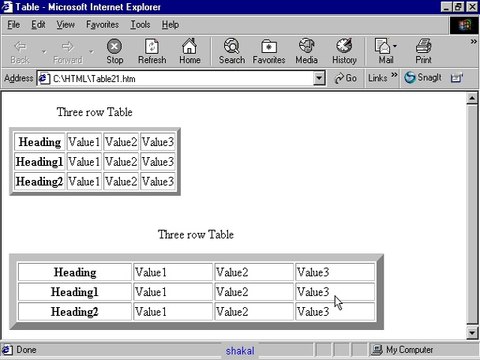Refresh the current page
The image size is (480, 360).
pos(152,51)
